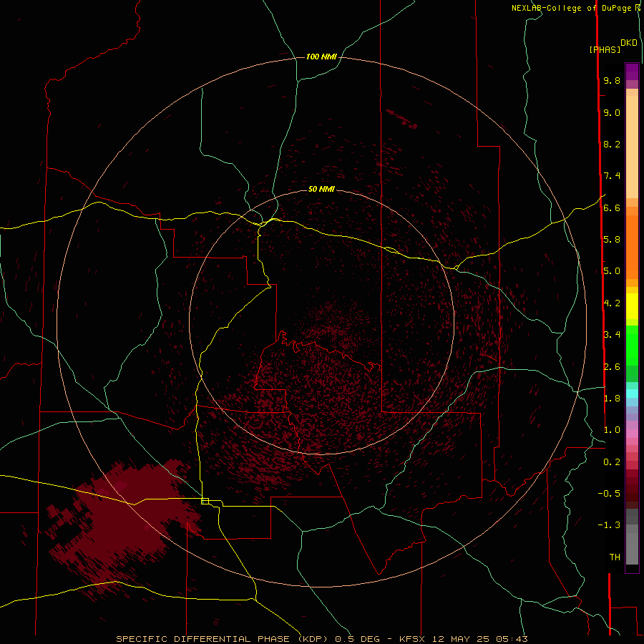
Task: Click the light peach segment of the color scale
Action: [632, 147]
